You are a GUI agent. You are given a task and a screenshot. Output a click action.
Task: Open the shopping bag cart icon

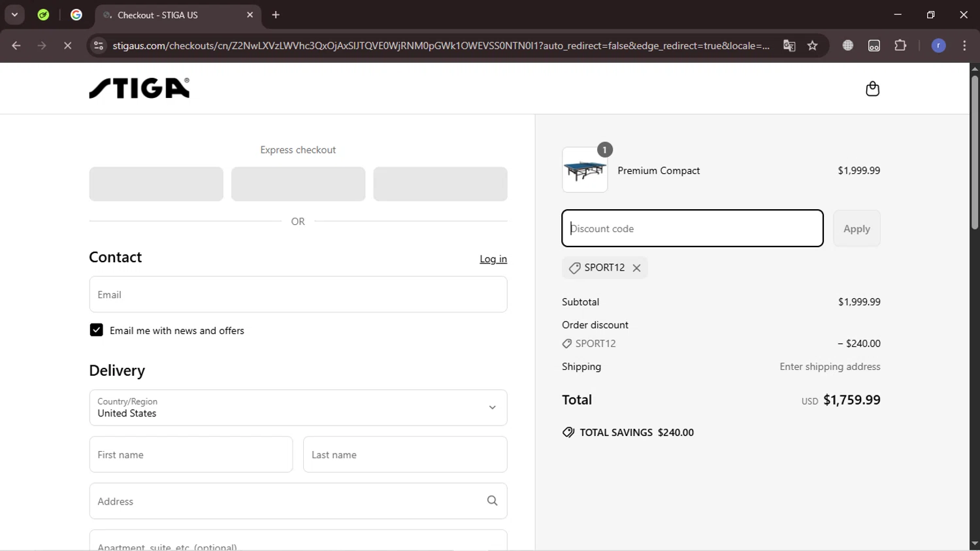(x=872, y=89)
